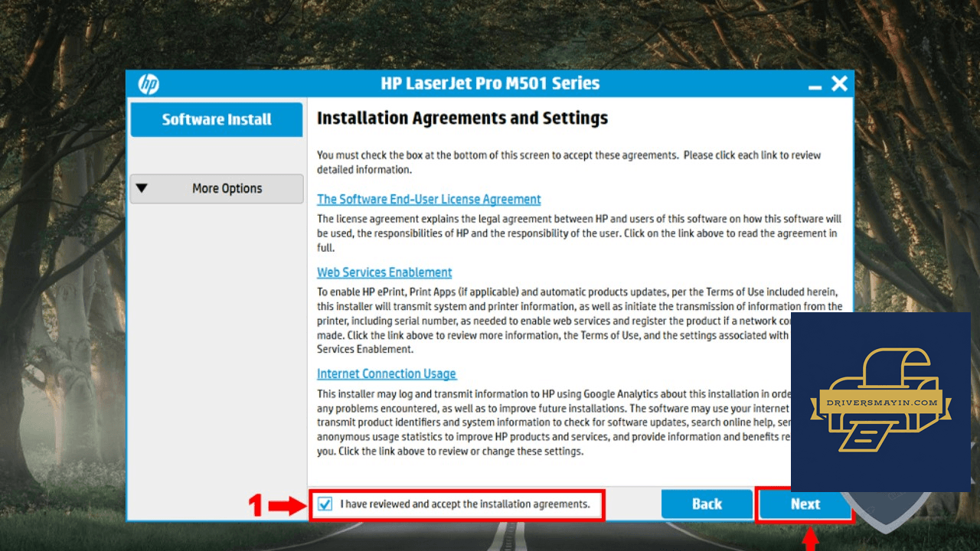This screenshot has height=551, width=980.
Task: Toggle the accept installation agreements checkbox
Action: pyautogui.click(x=325, y=504)
